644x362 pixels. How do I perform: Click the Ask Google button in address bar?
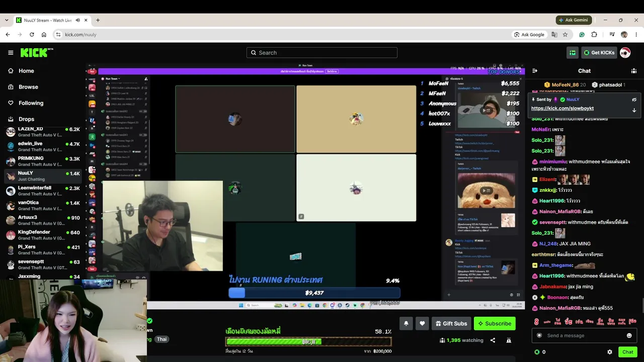(x=529, y=35)
